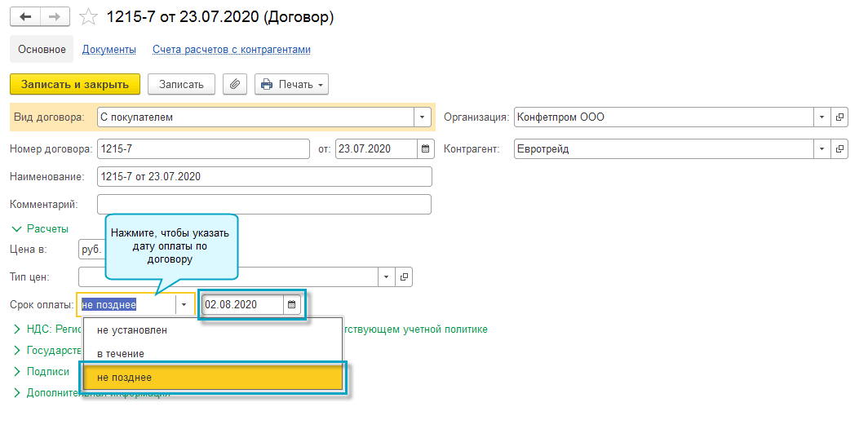Open the Организация dropdown list
Viewport: 868px width, 429px height.
[821, 117]
